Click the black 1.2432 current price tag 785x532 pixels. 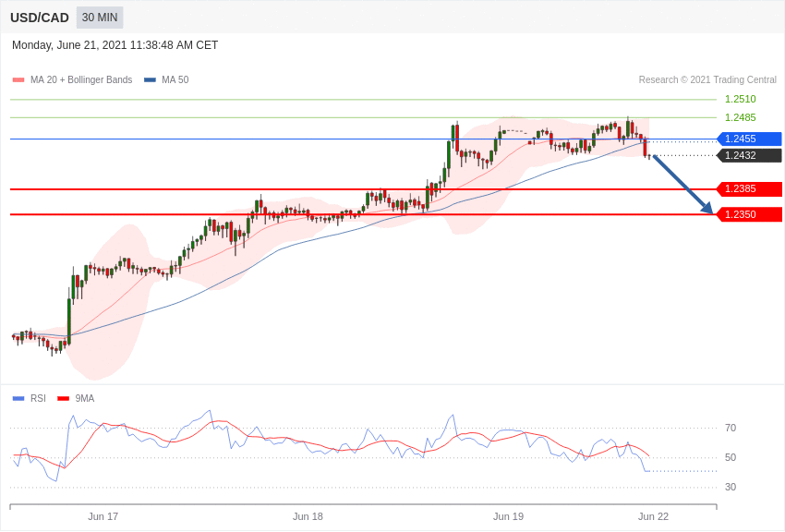[x=749, y=155]
